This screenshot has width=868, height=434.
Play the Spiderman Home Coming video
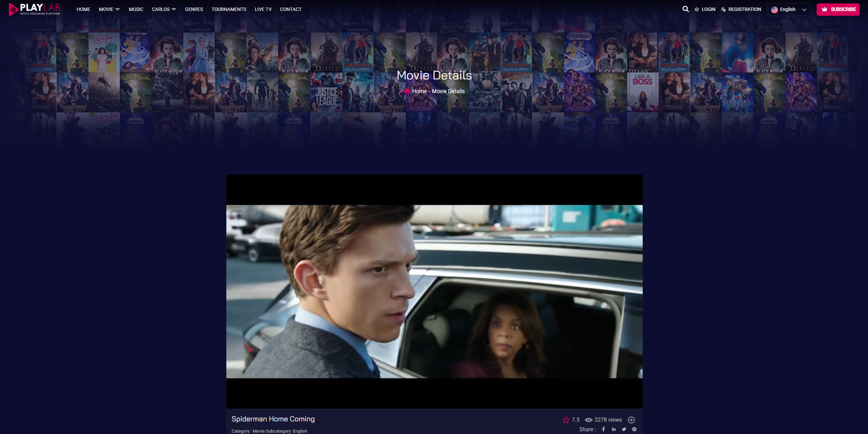tap(435, 292)
